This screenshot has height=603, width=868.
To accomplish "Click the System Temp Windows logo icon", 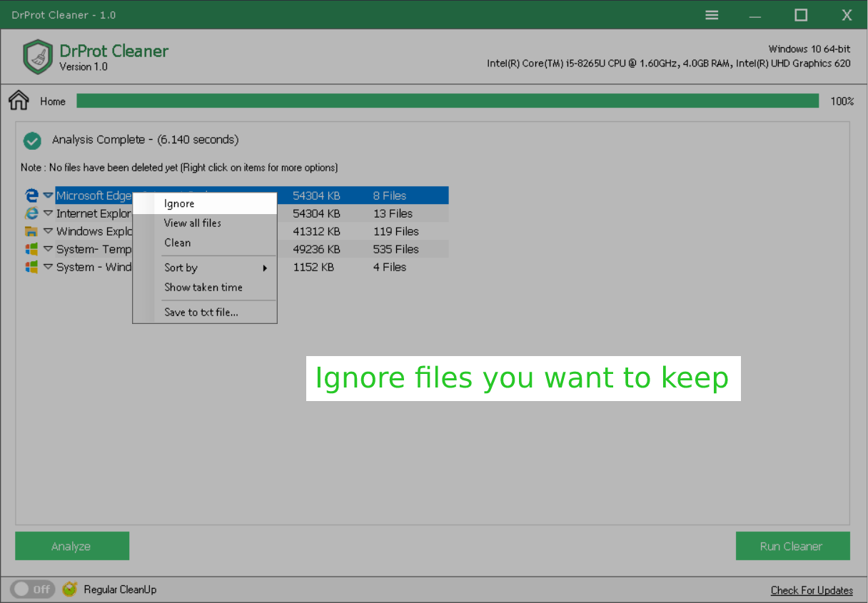I will pyautogui.click(x=31, y=249).
